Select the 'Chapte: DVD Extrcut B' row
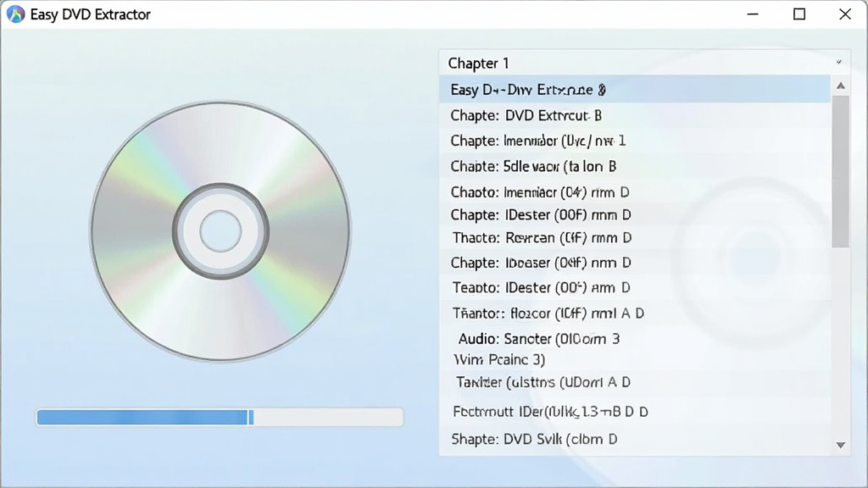Screen dimensions: 868x488 (x=635, y=115)
